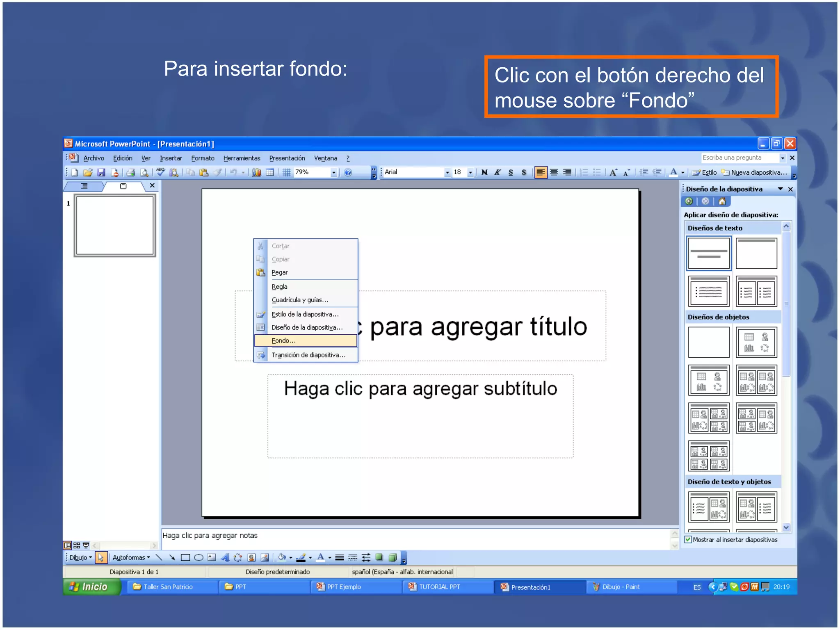Open the Formato menu
This screenshot has height=630, width=840.
[x=203, y=158]
